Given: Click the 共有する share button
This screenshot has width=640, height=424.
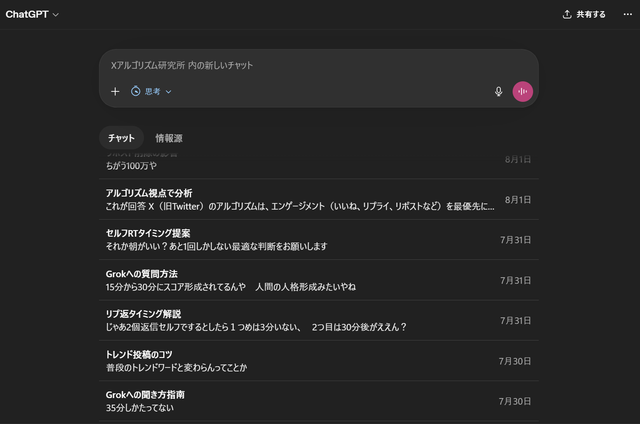Looking at the screenshot, I should [x=584, y=15].
